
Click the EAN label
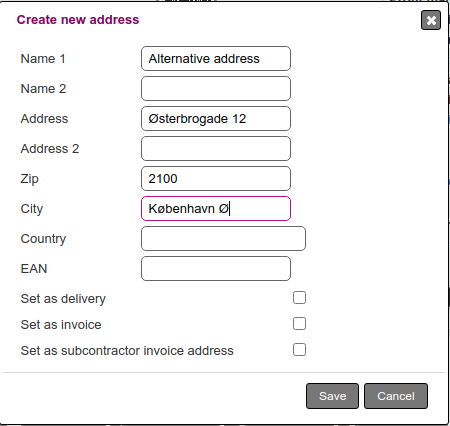[34, 269]
